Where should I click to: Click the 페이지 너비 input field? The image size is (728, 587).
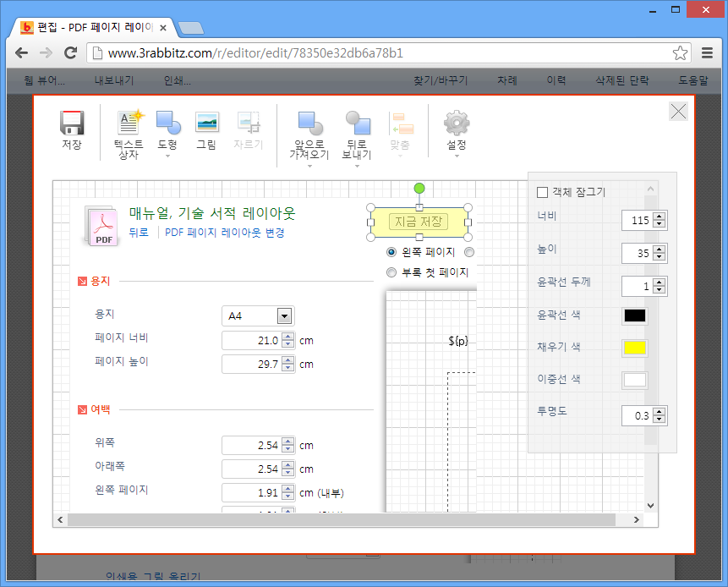pyautogui.click(x=251, y=341)
